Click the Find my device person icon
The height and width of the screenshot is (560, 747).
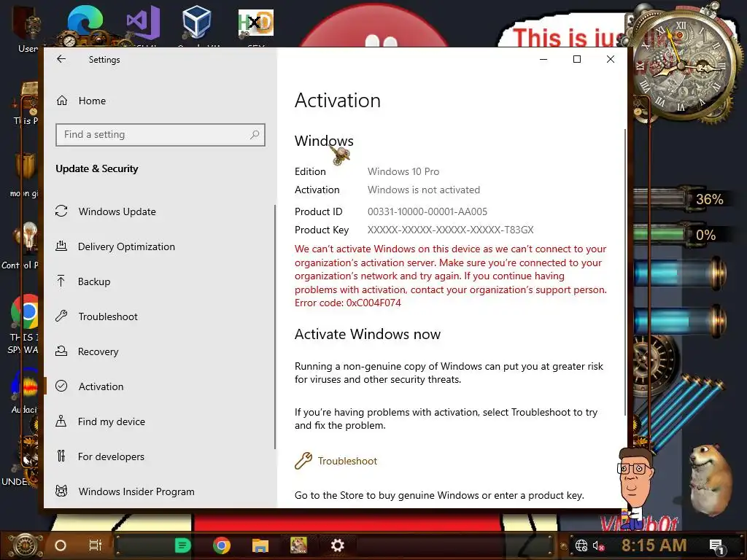click(61, 421)
